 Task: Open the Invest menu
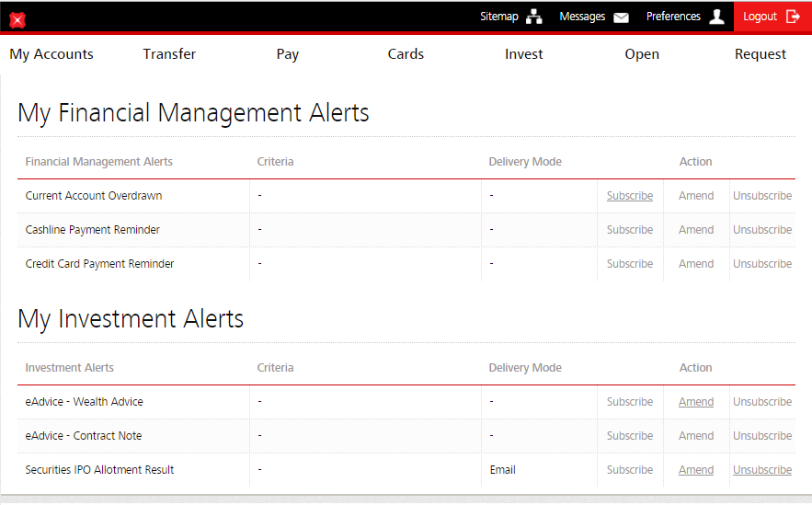point(524,54)
